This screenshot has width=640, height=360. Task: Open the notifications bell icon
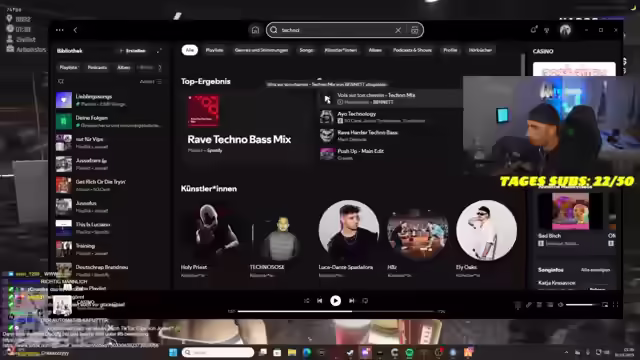[533, 30]
